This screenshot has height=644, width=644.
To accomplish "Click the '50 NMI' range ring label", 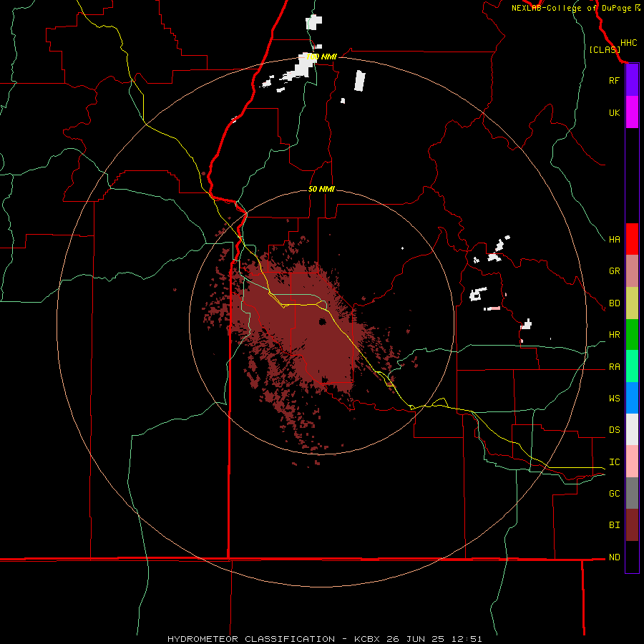I will pyautogui.click(x=321, y=189).
